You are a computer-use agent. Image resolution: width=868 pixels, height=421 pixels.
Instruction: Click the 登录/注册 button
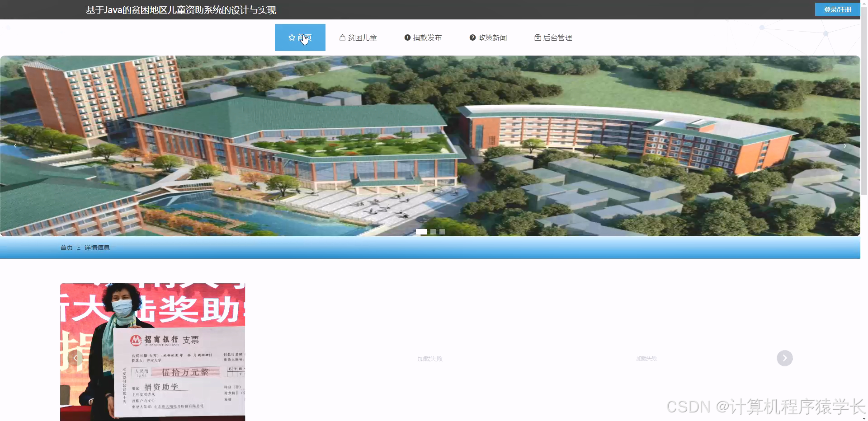pyautogui.click(x=837, y=9)
